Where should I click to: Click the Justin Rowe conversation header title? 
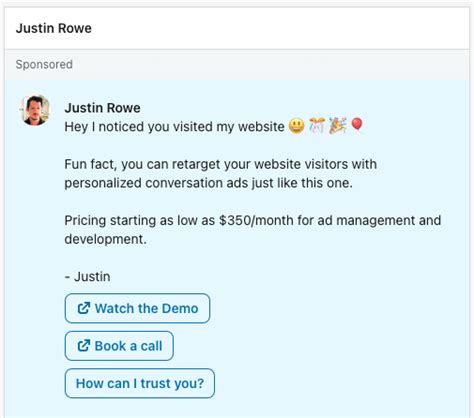[54, 28]
